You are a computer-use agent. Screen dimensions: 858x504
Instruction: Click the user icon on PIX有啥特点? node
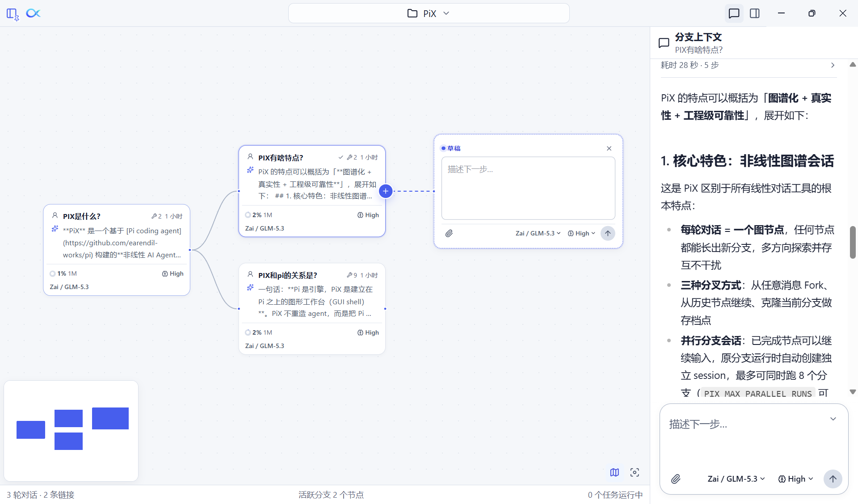[x=250, y=157]
